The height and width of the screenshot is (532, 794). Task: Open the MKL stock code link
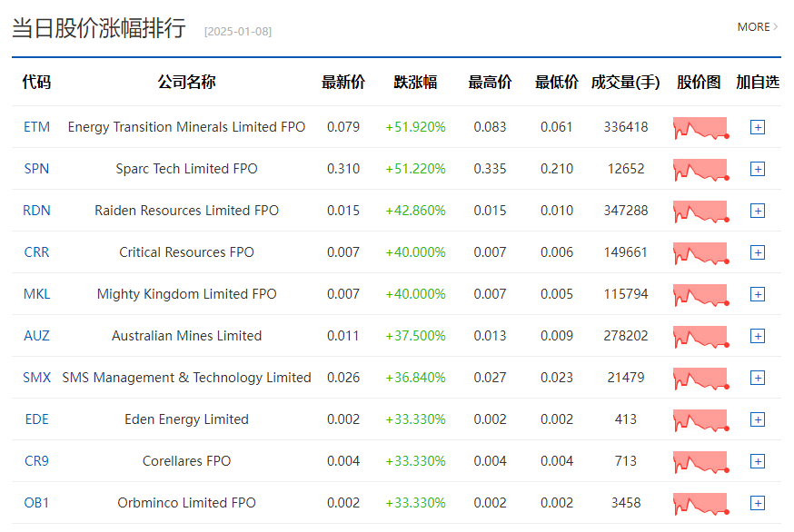point(37,293)
